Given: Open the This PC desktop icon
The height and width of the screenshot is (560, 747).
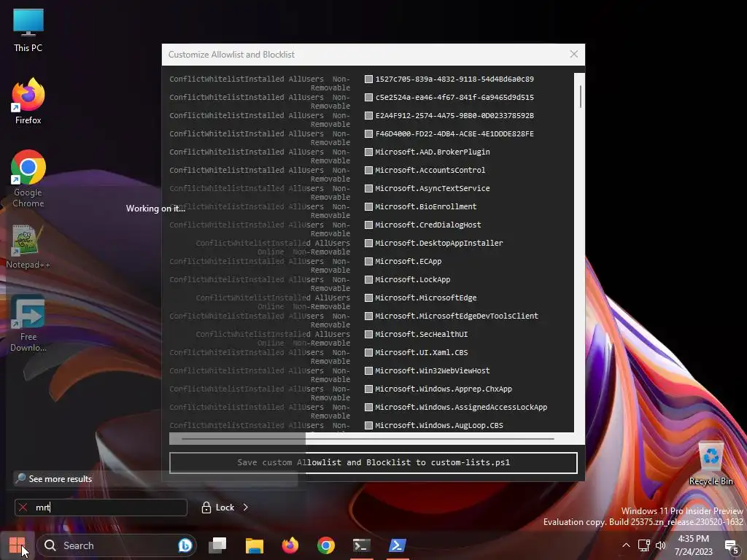Looking at the screenshot, I should (28, 29).
